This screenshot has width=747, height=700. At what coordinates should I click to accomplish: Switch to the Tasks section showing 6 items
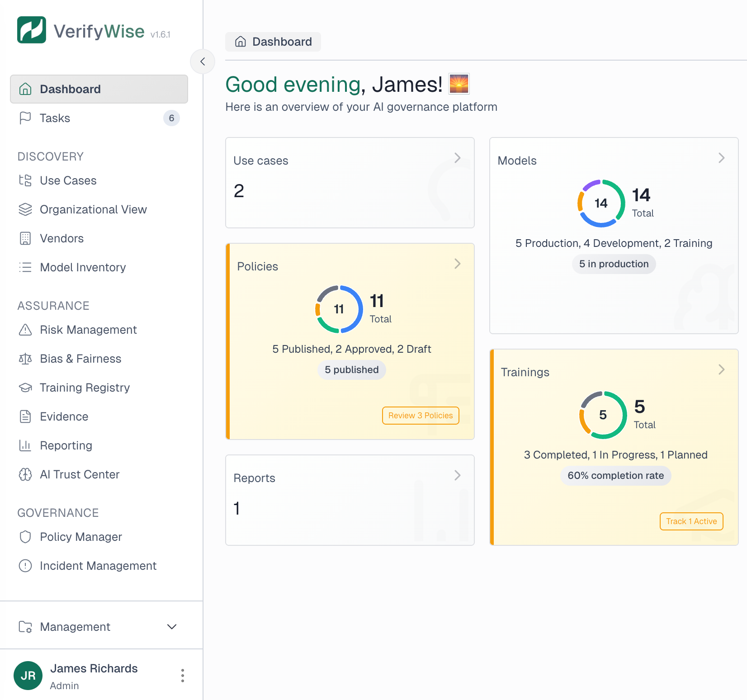(x=55, y=118)
